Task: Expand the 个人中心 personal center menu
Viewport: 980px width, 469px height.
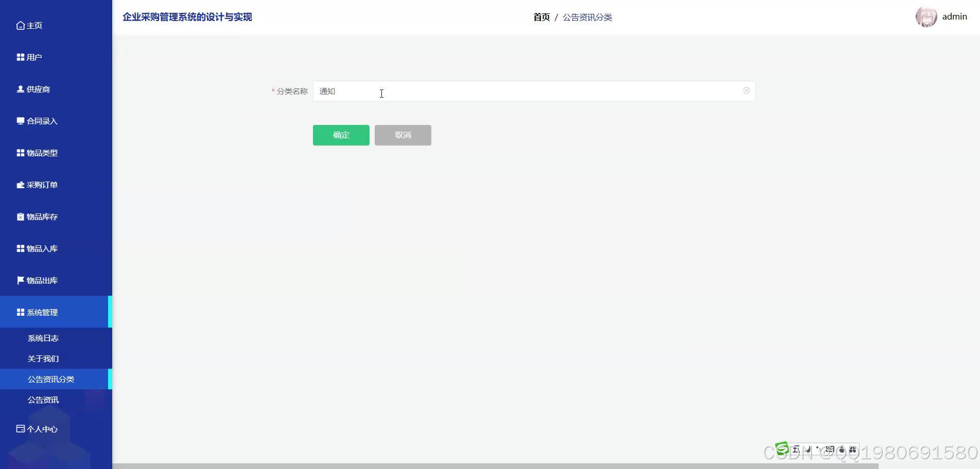Action: click(x=37, y=429)
